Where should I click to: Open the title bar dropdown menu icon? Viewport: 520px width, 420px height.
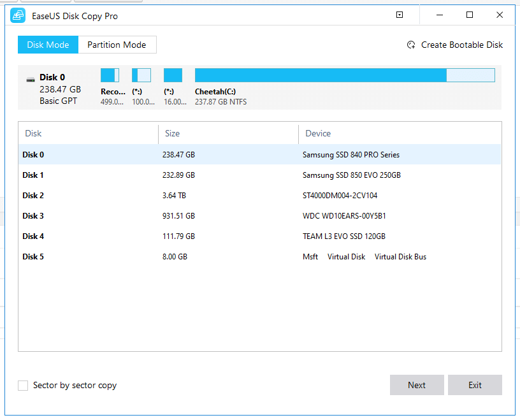click(400, 15)
